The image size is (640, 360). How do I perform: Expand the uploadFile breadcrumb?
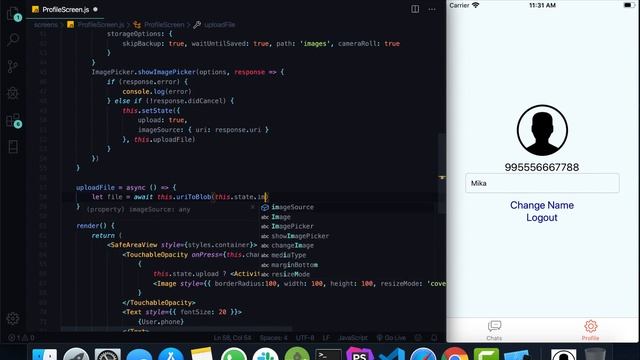tap(215, 25)
